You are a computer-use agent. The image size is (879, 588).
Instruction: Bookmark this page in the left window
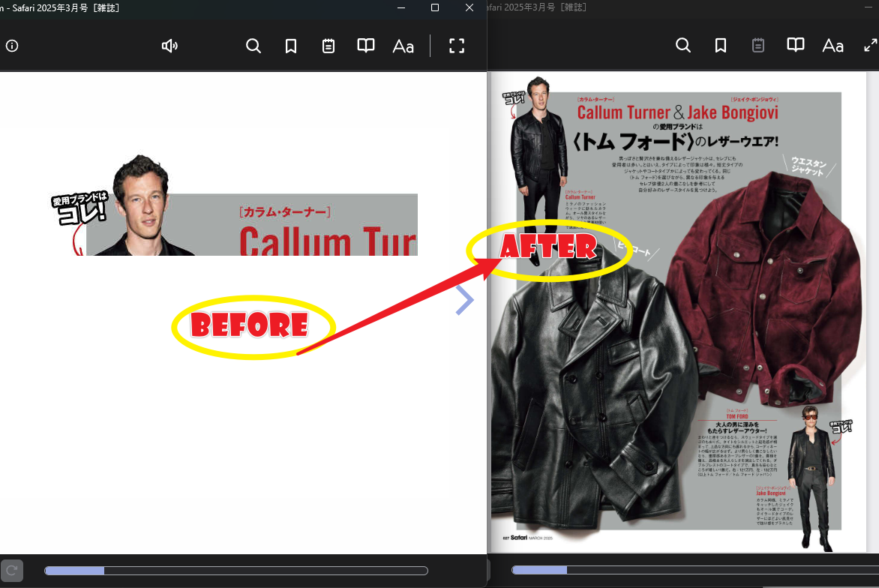click(x=291, y=46)
